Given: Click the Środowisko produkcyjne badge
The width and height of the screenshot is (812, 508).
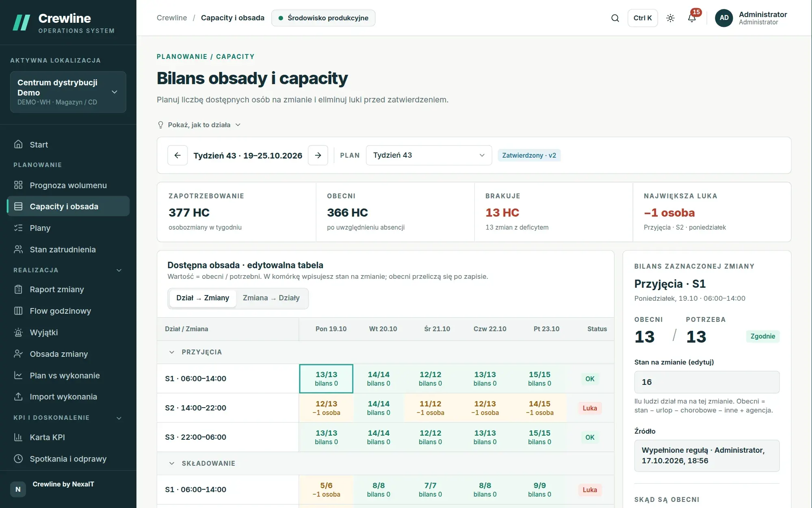Looking at the screenshot, I should (323, 18).
